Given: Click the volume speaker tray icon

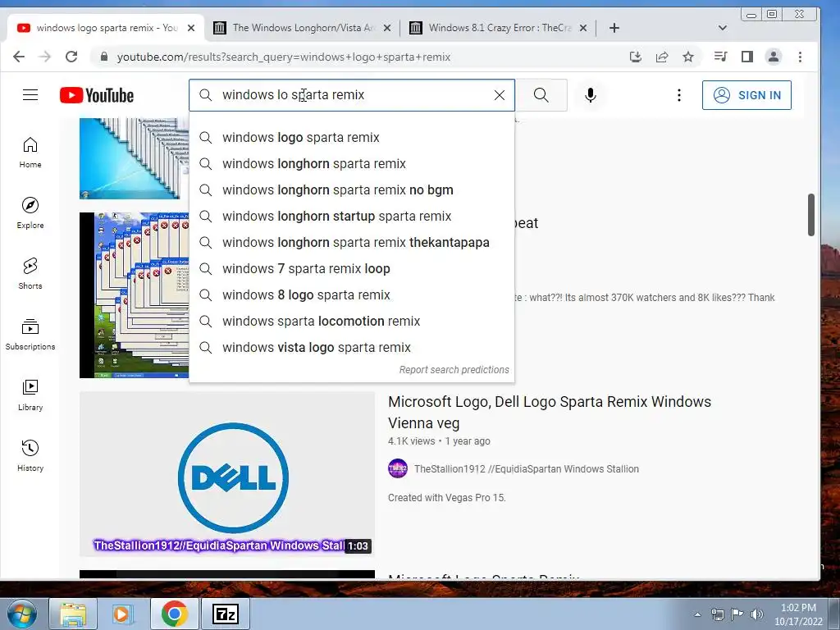Looking at the screenshot, I should [757, 614].
